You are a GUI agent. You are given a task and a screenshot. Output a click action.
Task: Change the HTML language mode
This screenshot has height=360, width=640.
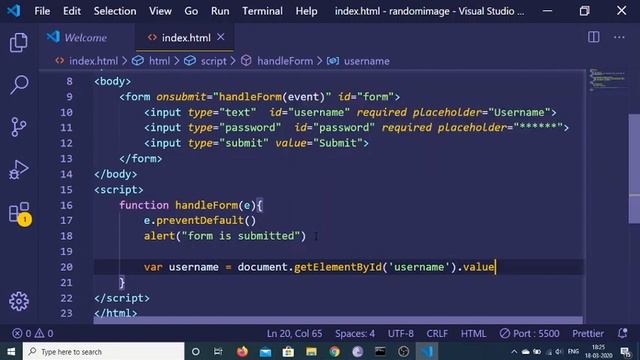pos(473,333)
